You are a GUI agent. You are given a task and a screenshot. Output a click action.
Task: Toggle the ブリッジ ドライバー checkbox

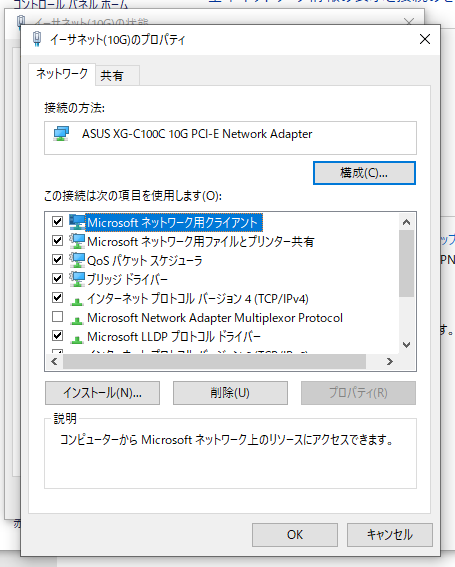click(58, 278)
